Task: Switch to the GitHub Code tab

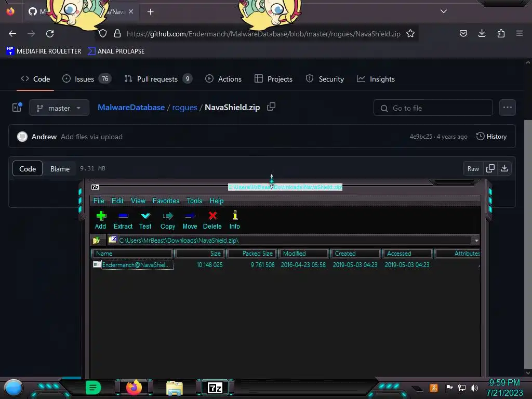Action: pos(35,79)
